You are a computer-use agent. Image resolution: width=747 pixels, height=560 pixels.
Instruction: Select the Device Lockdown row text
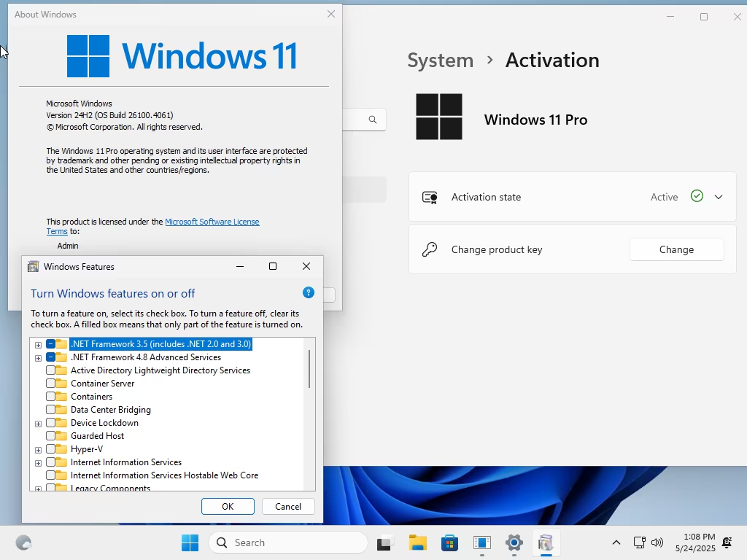pyautogui.click(x=104, y=423)
